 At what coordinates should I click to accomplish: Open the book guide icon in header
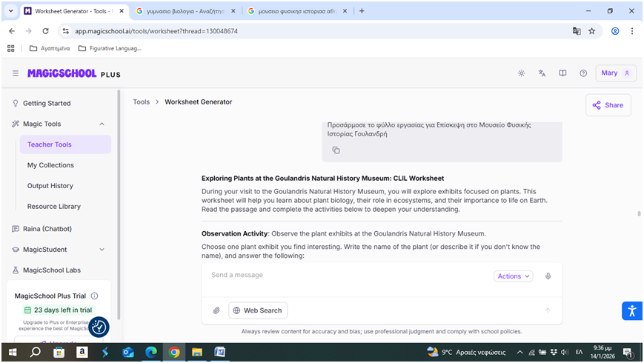563,73
